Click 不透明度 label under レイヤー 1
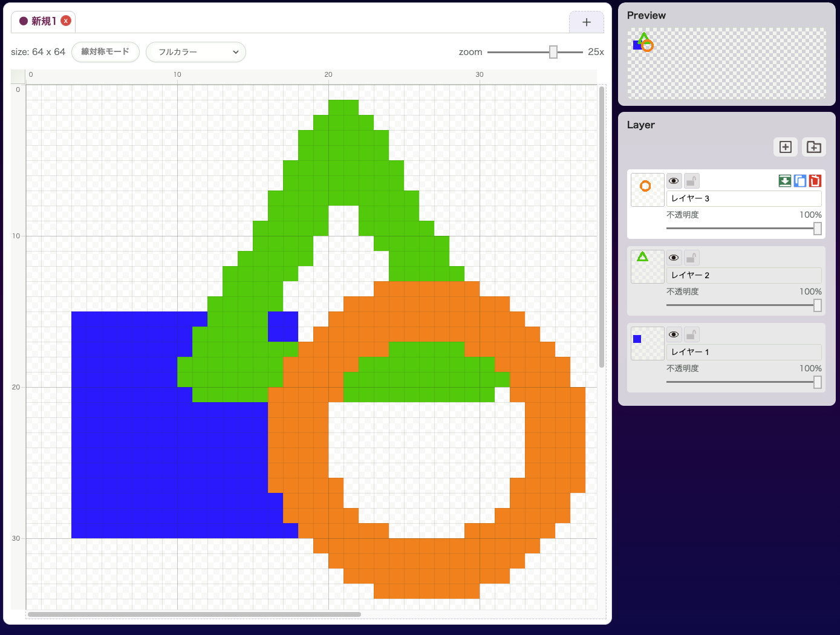 pyautogui.click(x=683, y=368)
